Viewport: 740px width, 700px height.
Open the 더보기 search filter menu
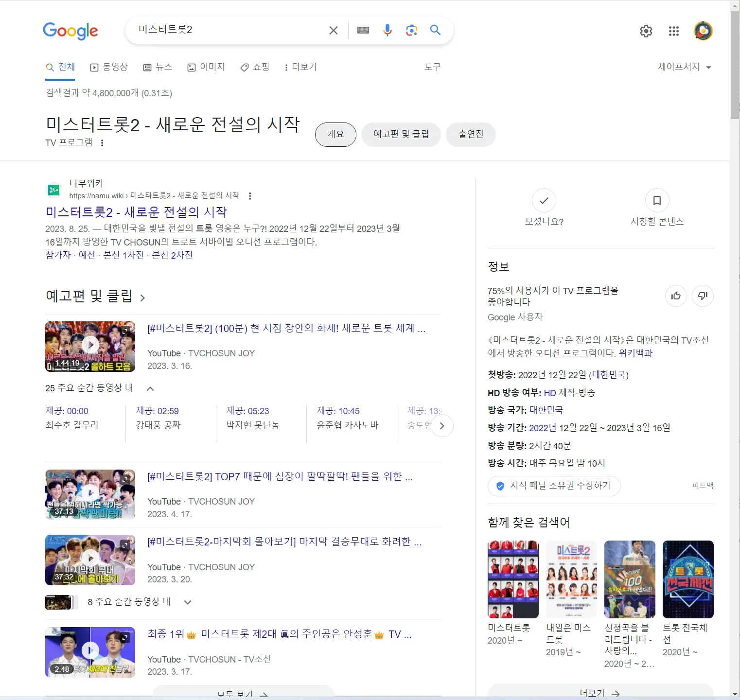pyautogui.click(x=300, y=67)
